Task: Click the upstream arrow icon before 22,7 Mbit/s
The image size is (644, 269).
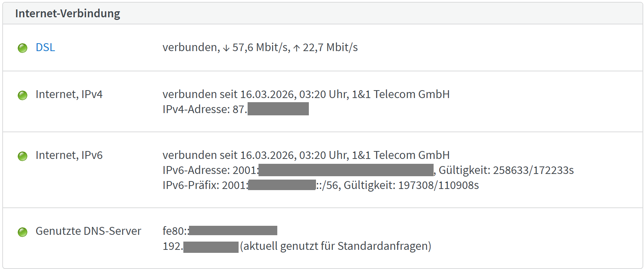Action: pyautogui.click(x=296, y=48)
